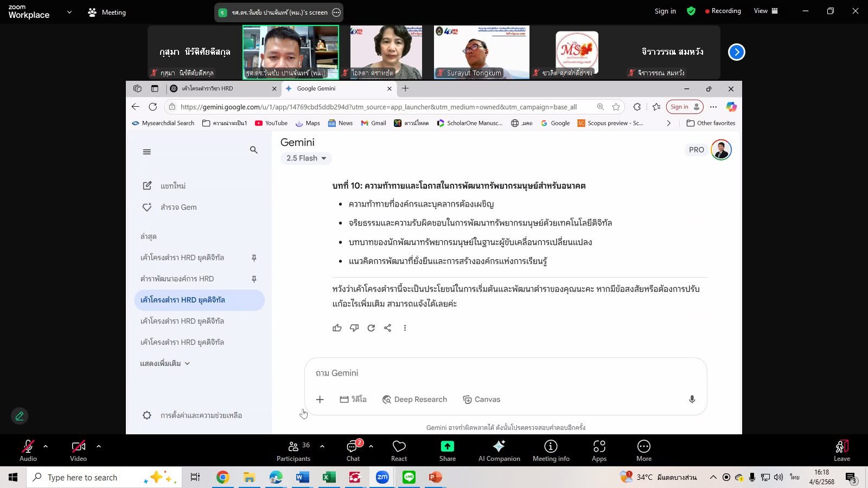Click the plus icon to add files
868x488 pixels.
coord(320,400)
